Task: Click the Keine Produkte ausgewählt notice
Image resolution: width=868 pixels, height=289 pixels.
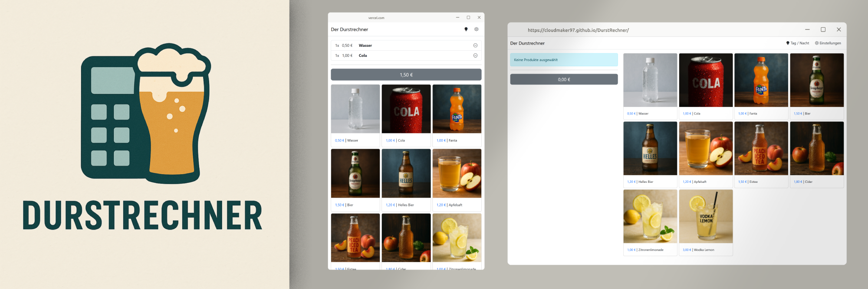Action: [563, 60]
